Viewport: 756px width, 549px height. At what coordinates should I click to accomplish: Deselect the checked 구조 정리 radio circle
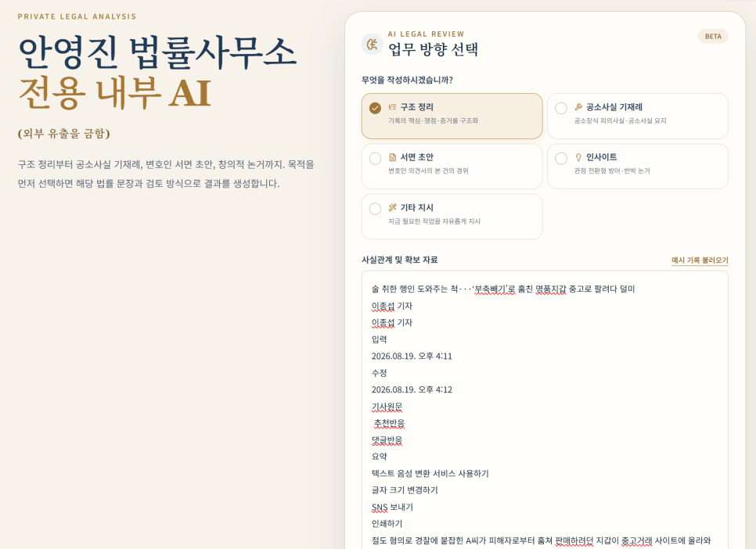tap(375, 108)
